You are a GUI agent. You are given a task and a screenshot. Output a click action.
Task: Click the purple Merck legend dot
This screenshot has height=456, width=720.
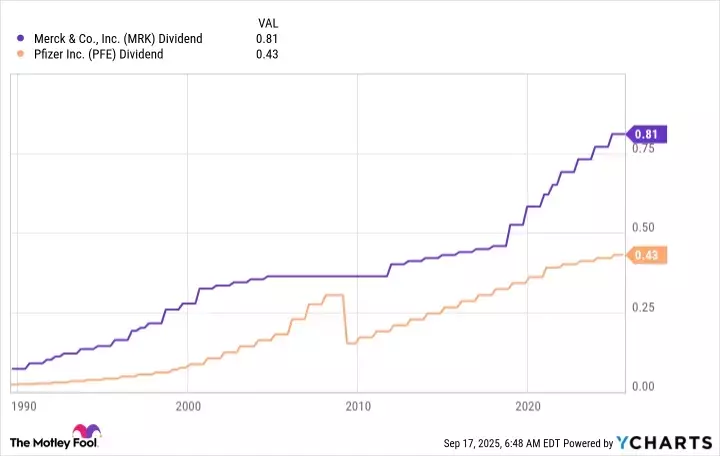(x=22, y=38)
